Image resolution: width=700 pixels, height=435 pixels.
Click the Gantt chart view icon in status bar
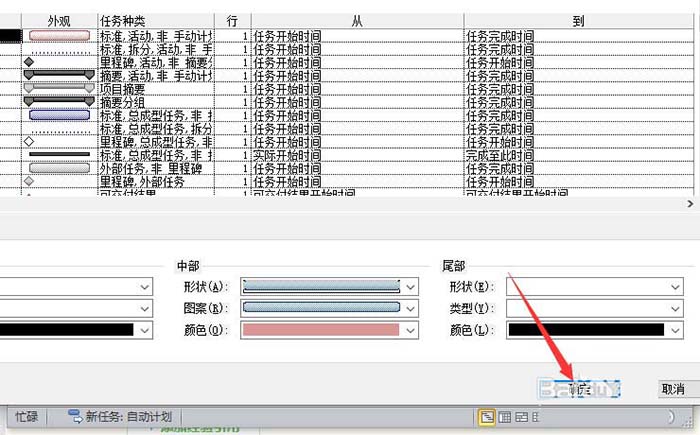click(487, 417)
